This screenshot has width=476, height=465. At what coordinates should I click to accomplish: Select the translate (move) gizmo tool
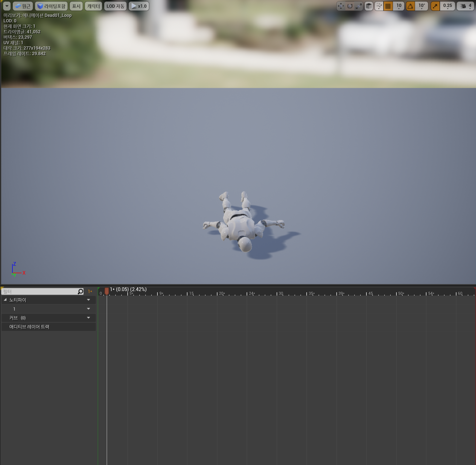[341, 6]
